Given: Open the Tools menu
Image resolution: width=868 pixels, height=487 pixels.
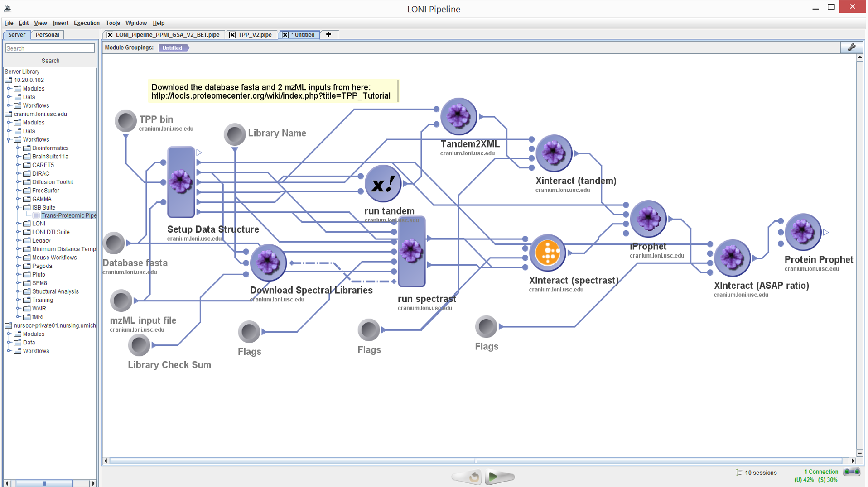Looking at the screenshot, I should (x=112, y=23).
